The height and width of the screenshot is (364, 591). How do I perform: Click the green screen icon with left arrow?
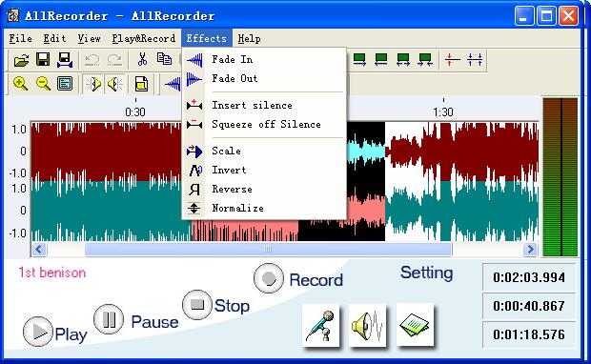coord(381,60)
